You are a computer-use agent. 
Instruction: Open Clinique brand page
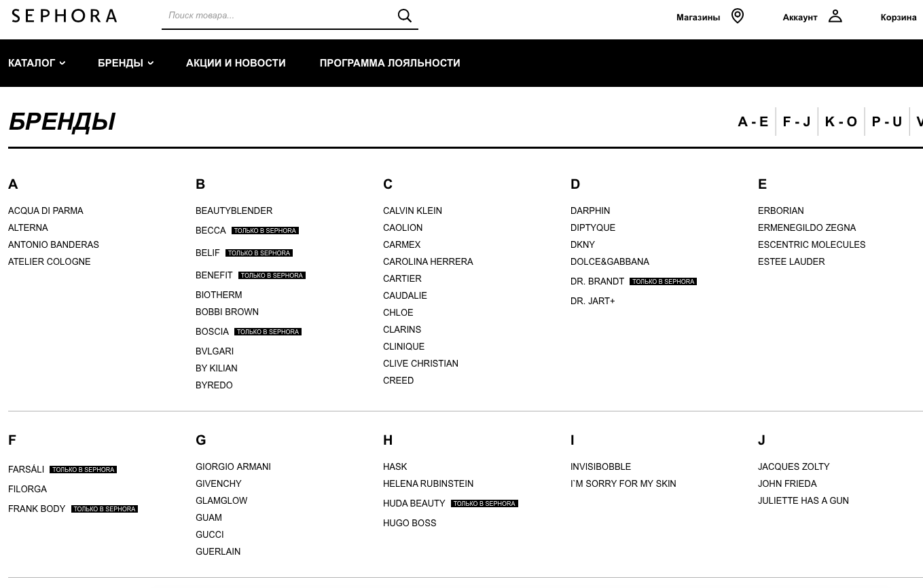(x=403, y=347)
